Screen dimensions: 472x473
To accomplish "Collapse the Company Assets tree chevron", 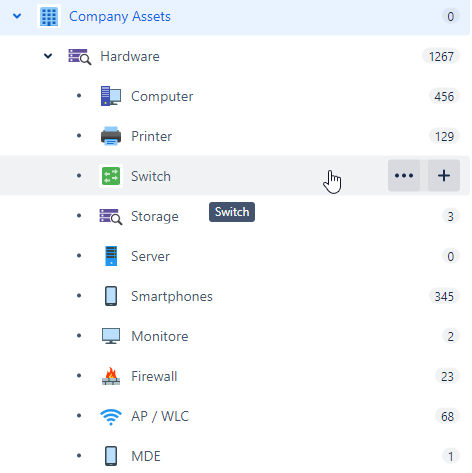I will (x=17, y=16).
